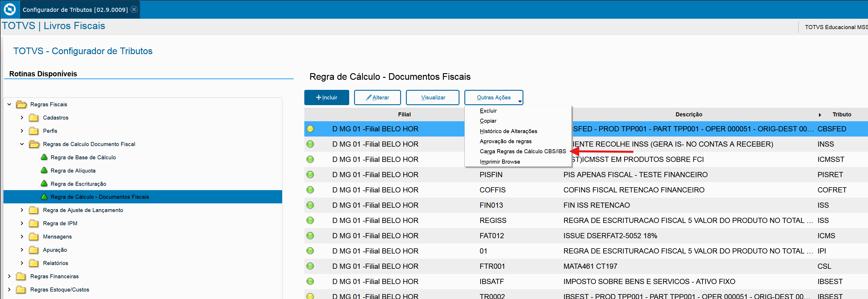Click the 'TOTVS | Livros Fiscais' title

pyautogui.click(x=54, y=26)
